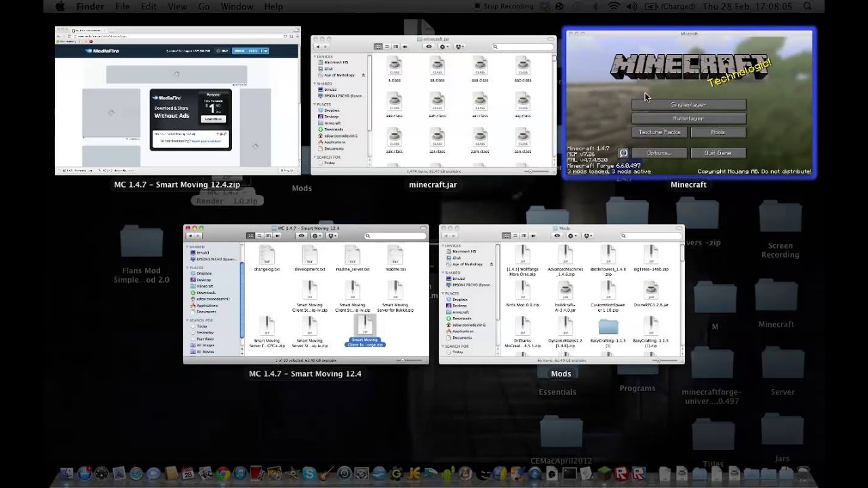The width and height of the screenshot is (868, 488).
Task: Collapse DEVICES section in minecraft.jar sidebar
Action: tap(315, 57)
